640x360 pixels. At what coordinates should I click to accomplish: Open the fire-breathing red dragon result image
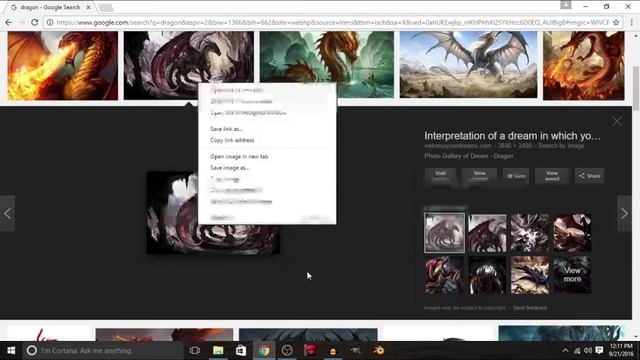click(x=63, y=65)
